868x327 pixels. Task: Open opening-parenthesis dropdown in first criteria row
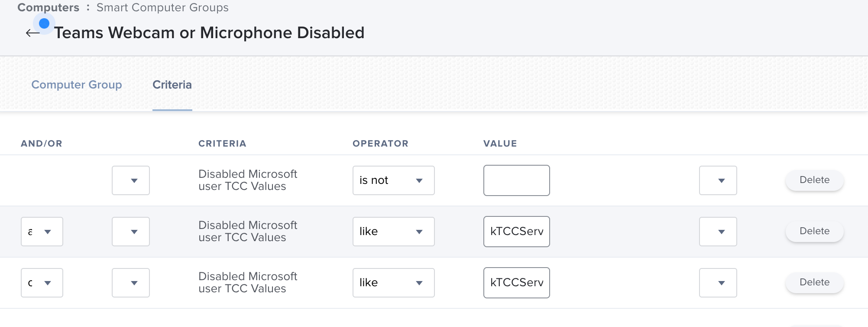(x=131, y=180)
